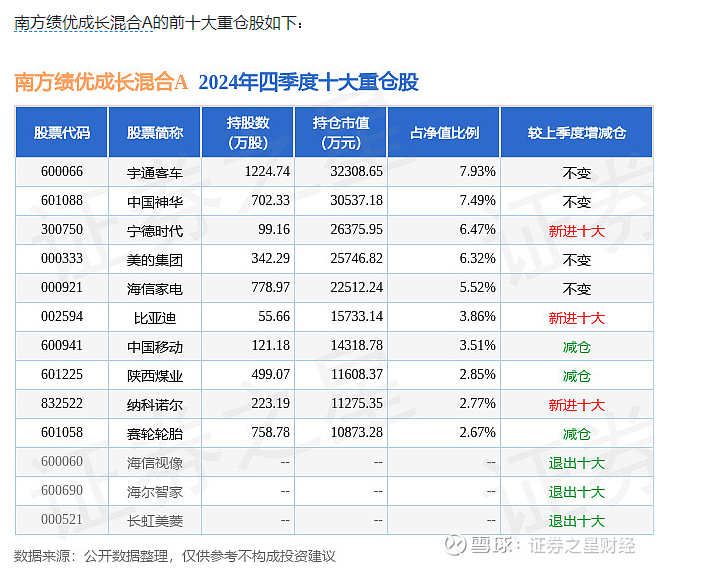Viewport: 703px width, 576px height.
Task: Click the 减仓 label for 中国移动
Action: 577,347
